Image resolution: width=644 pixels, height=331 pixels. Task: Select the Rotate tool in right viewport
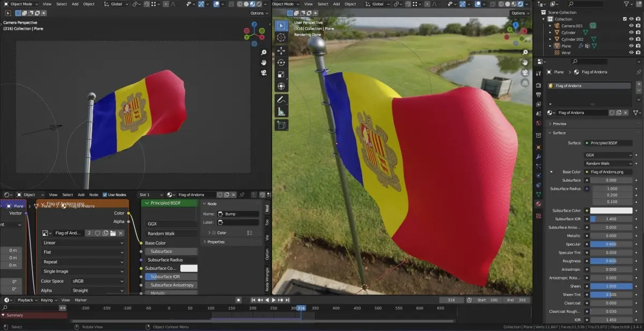click(x=281, y=63)
